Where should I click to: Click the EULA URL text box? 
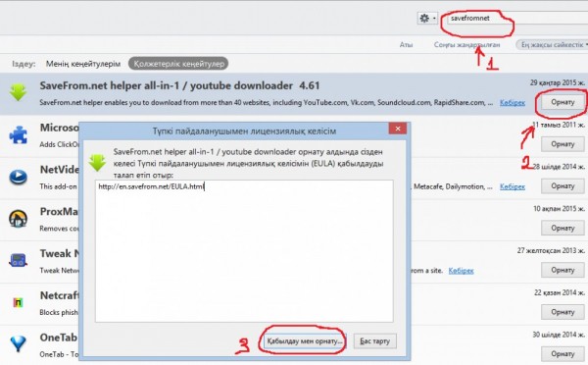244,251
